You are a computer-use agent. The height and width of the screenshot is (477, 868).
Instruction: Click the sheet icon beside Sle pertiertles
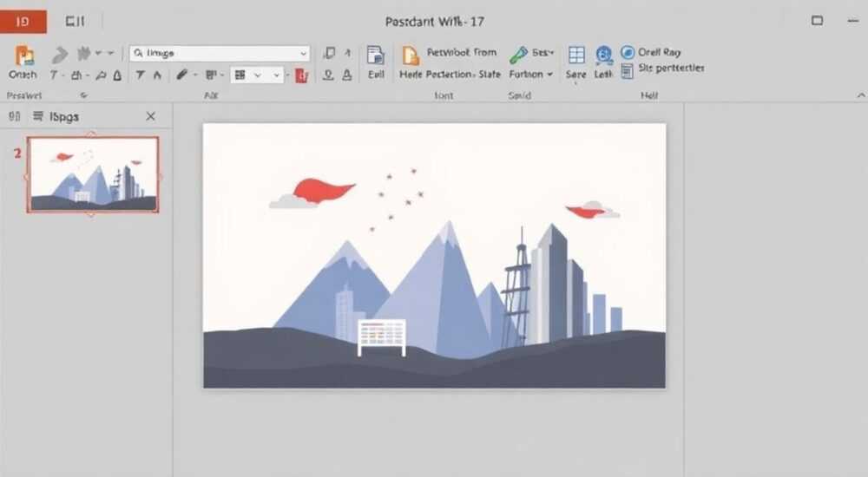tap(627, 71)
